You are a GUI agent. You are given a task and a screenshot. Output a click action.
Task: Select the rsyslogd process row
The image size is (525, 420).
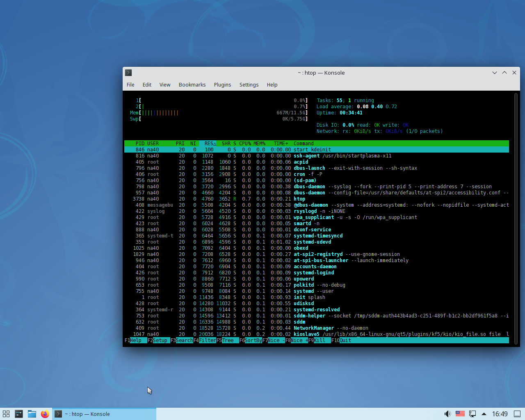(317, 211)
